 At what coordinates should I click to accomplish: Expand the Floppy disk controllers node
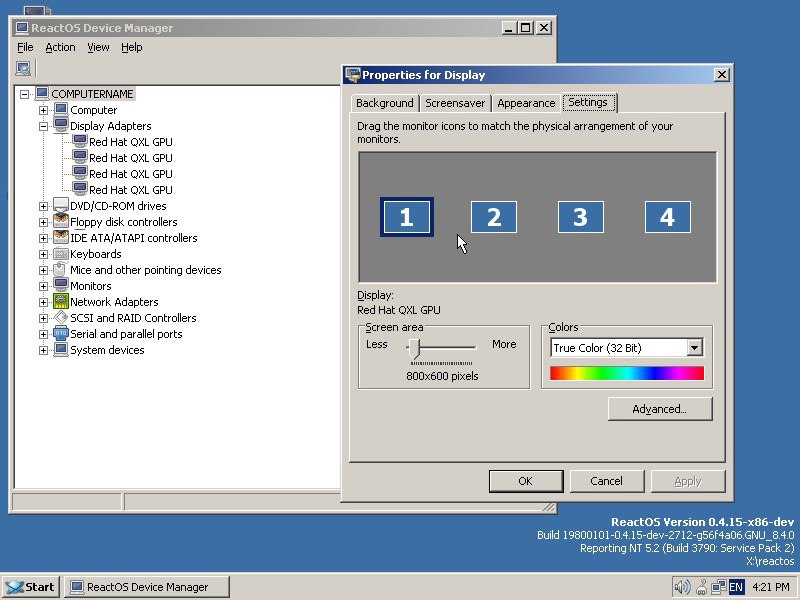[x=43, y=222]
